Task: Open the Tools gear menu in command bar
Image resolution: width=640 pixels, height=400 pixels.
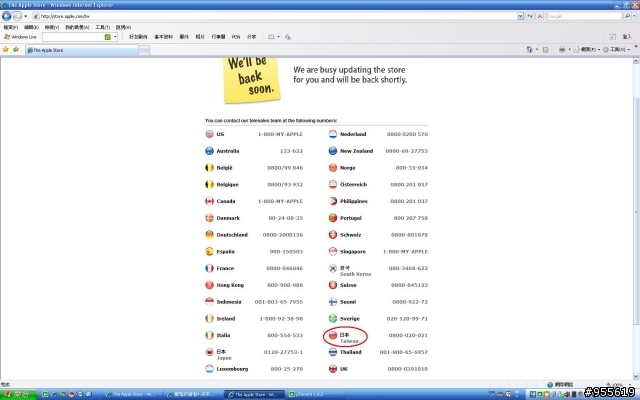Action: [x=616, y=49]
